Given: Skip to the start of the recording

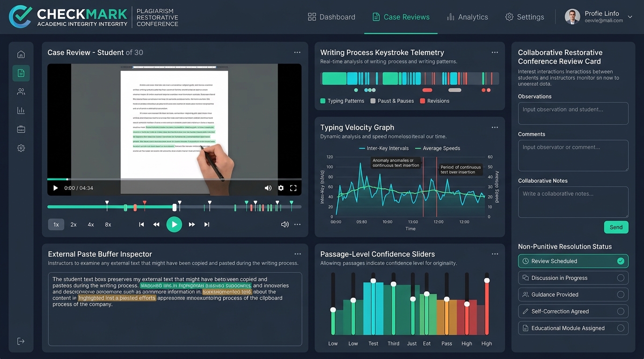Looking at the screenshot, I should (141, 224).
